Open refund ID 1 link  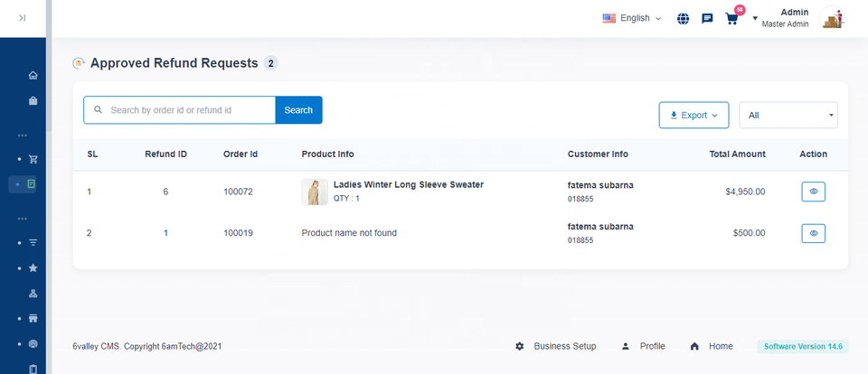(x=165, y=233)
